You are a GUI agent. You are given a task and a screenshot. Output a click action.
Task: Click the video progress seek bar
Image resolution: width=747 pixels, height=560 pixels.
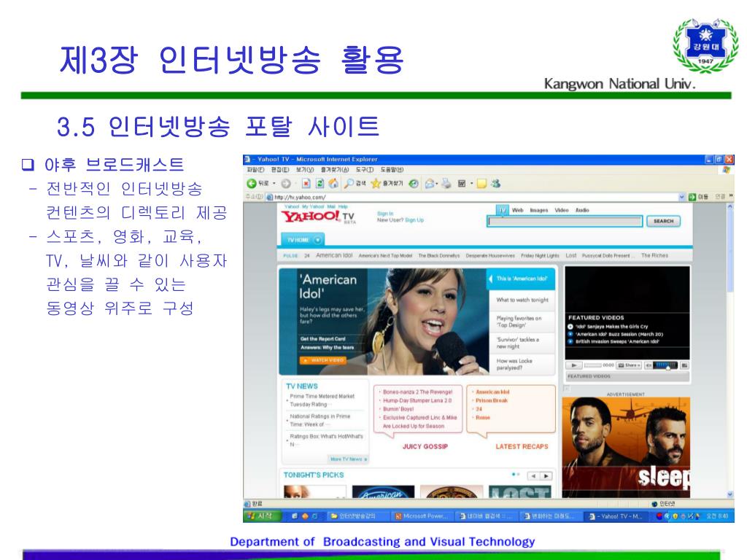593,365
